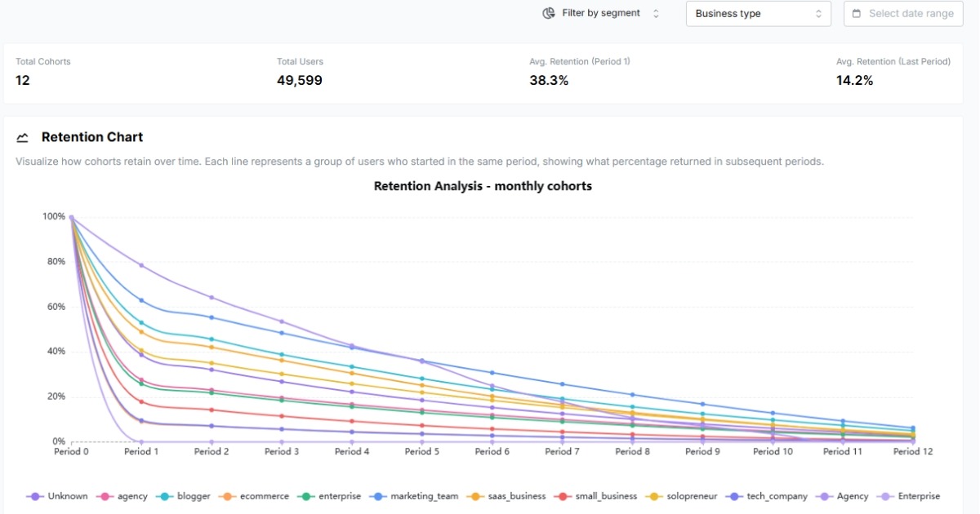Viewport: 980px width, 514px height.
Task: Click the Period 0 axis label on the chart
Action: 71,450
